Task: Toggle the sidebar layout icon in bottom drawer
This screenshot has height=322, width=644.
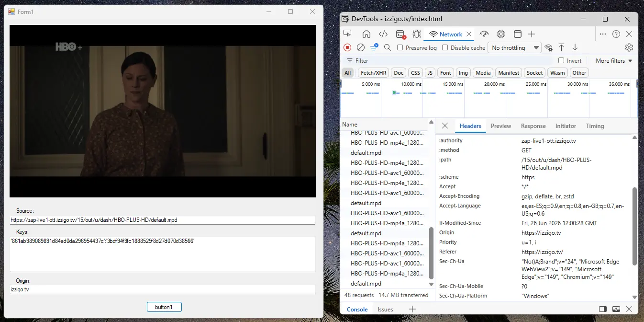Action: [x=603, y=309]
